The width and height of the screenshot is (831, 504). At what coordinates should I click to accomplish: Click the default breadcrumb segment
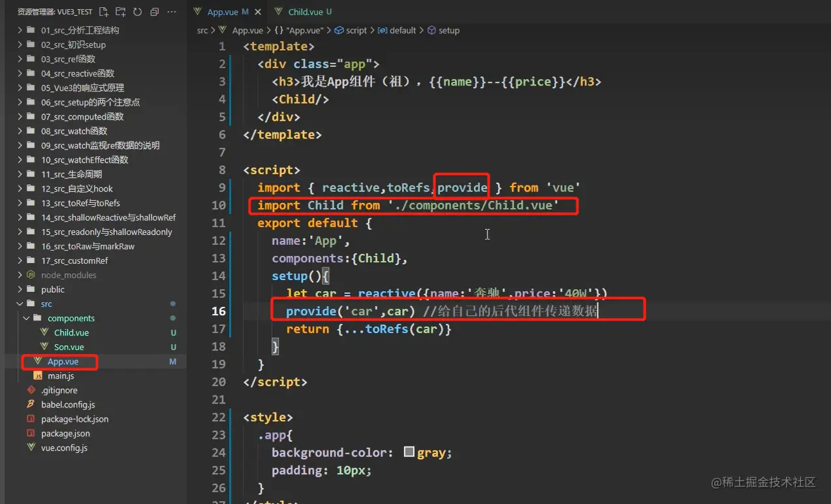(403, 30)
